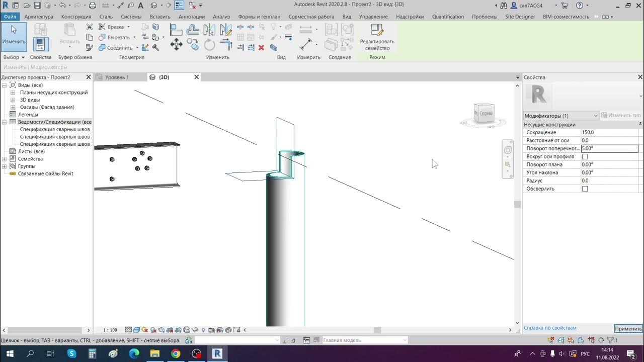Expand the 3D виды tree node
644x362 pixels.
(13, 100)
